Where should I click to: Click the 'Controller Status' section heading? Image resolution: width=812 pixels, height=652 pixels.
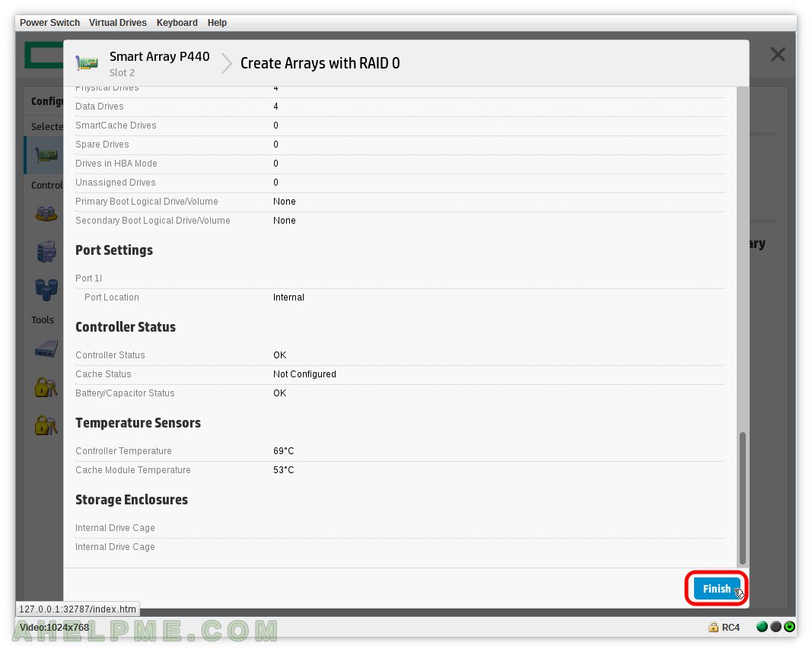pos(126,327)
